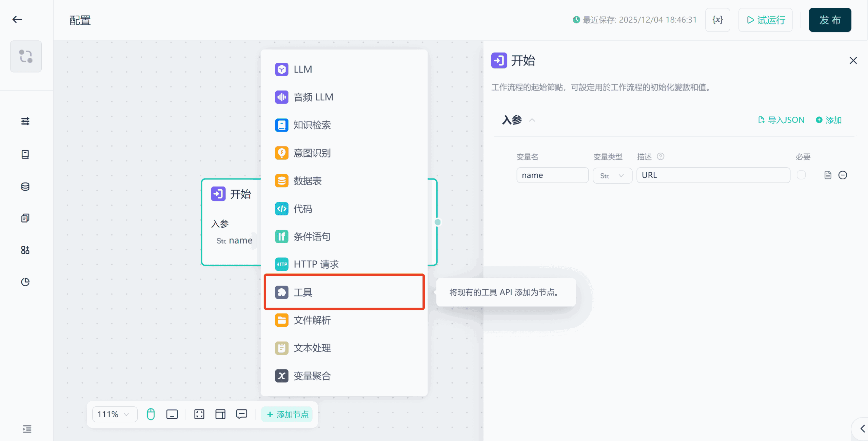This screenshot has width=868, height=441.
Task: Close the 开始 configuration panel
Action: pyautogui.click(x=853, y=60)
